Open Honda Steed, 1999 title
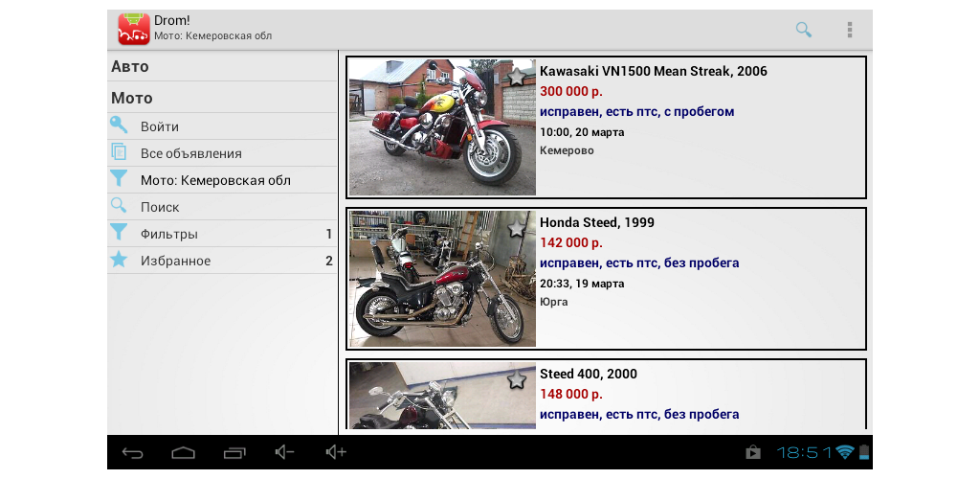The image size is (980, 479). coord(597,222)
